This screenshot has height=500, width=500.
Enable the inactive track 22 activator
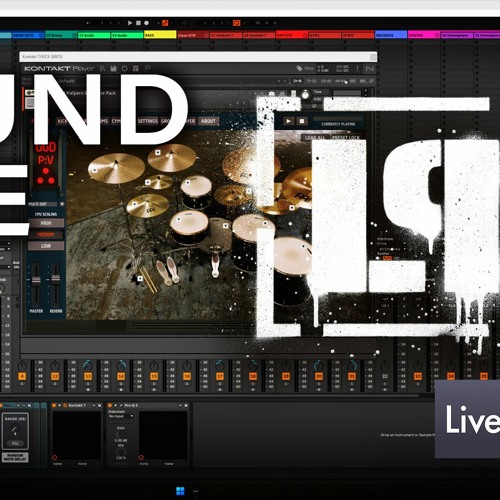385,376
